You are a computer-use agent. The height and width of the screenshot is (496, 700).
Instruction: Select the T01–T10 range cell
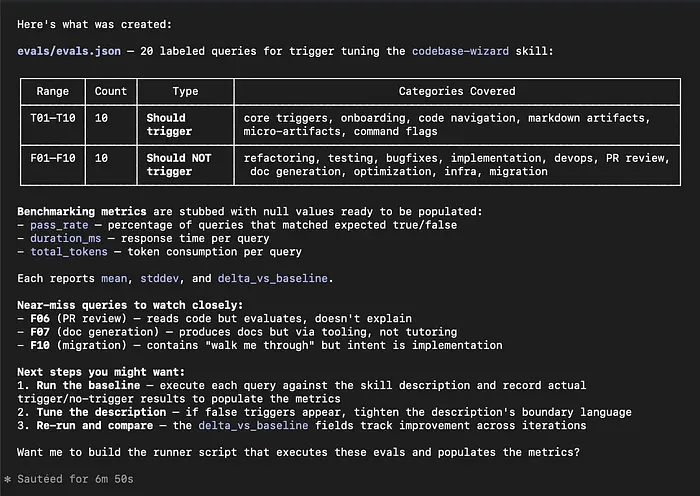(52, 117)
